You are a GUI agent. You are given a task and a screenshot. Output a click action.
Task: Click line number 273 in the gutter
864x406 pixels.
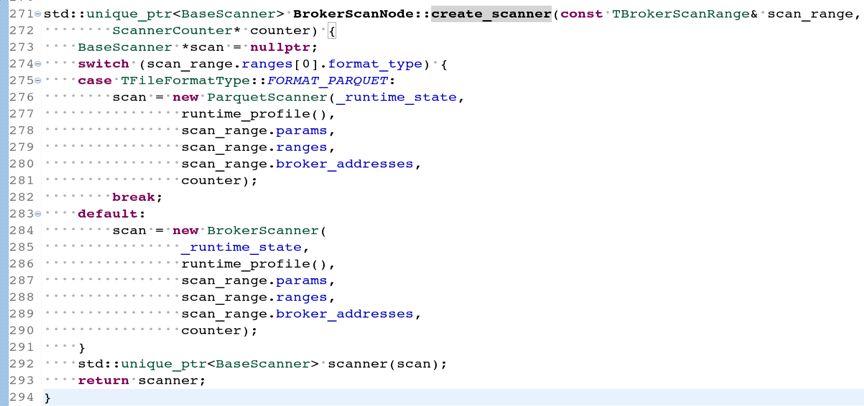(x=21, y=47)
